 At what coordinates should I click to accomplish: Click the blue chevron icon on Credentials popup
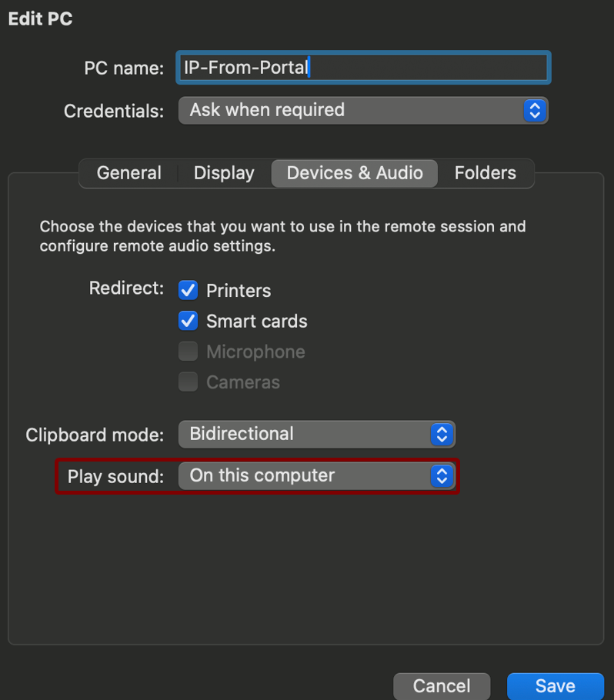pyautogui.click(x=534, y=110)
